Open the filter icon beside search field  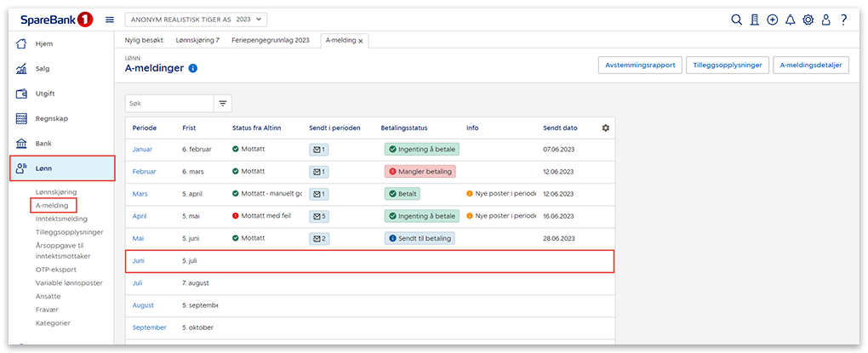click(x=223, y=103)
